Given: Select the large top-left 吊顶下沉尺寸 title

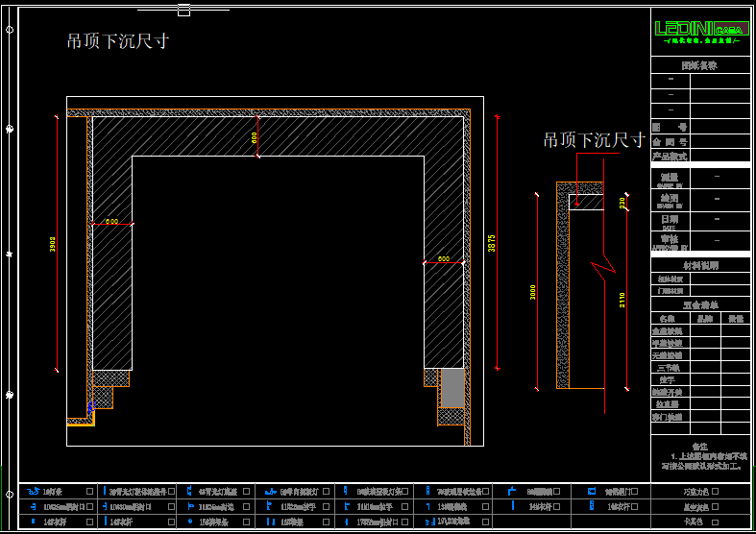Looking at the screenshot, I should [118, 41].
